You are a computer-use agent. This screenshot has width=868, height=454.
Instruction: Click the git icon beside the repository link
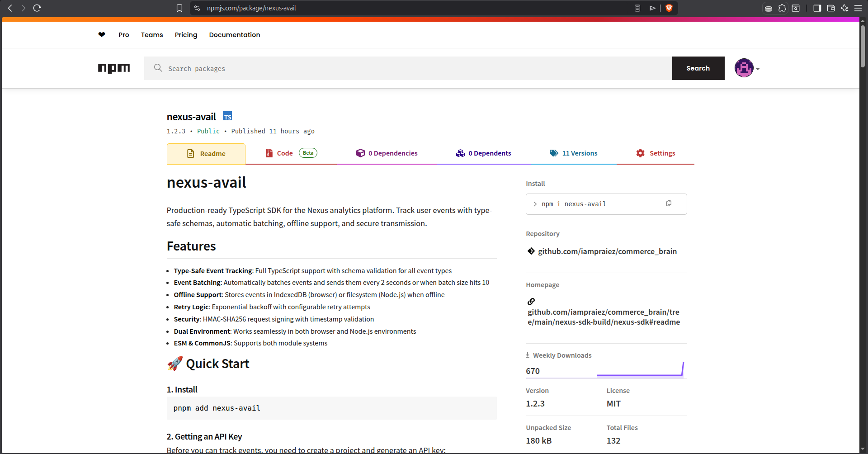(x=531, y=251)
